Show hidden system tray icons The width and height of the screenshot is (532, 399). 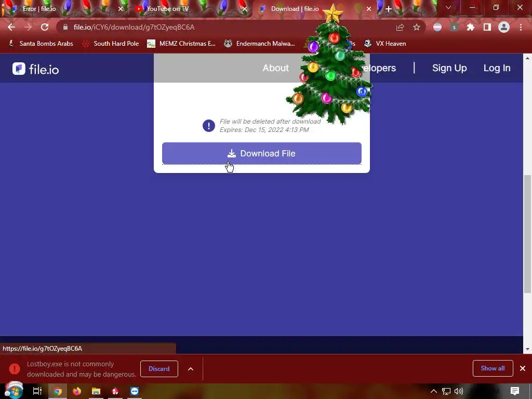click(x=434, y=391)
